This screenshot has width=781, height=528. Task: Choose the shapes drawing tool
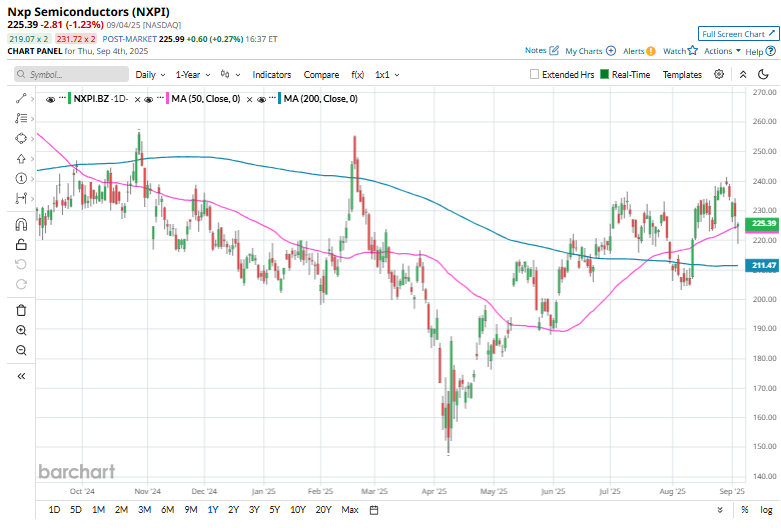21,138
